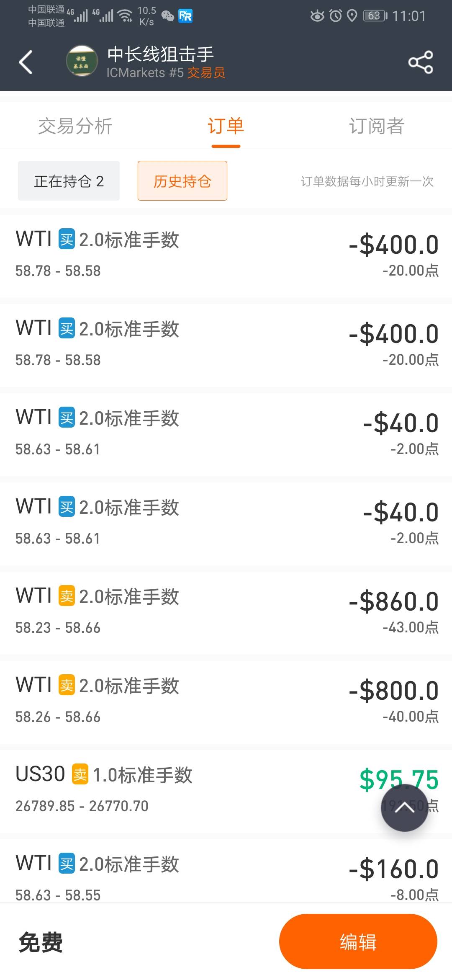Tap the alarm clock status icon
This screenshot has width=452, height=980.
(x=336, y=16)
